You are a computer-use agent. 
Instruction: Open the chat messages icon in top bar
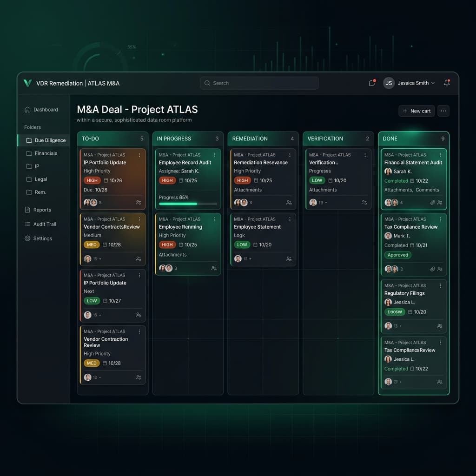point(370,83)
